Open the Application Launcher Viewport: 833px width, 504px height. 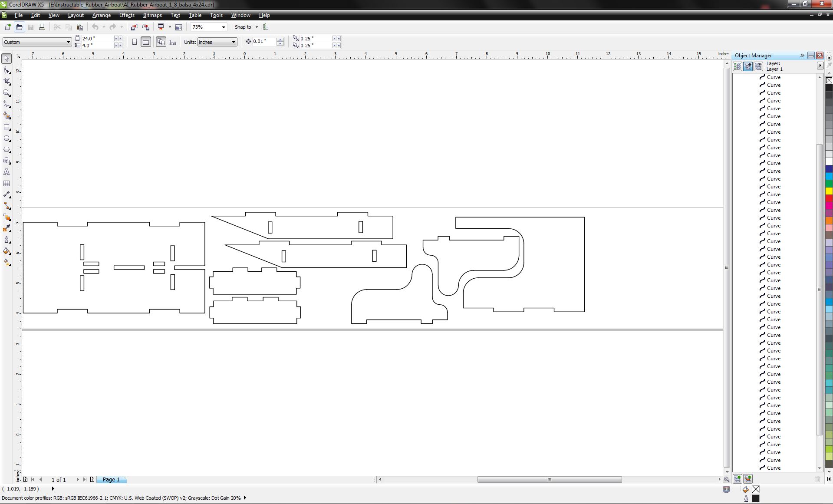point(161,27)
